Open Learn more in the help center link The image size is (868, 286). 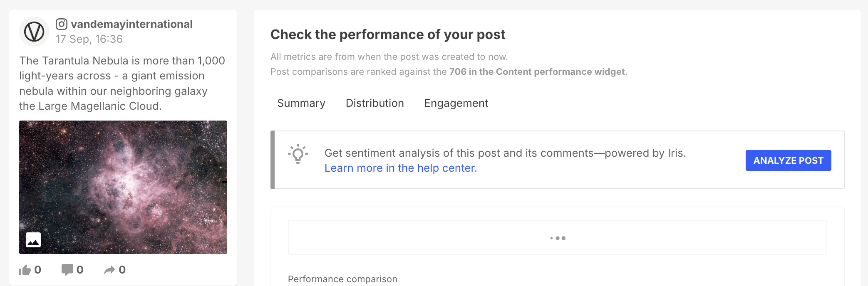click(x=401, y=168)
